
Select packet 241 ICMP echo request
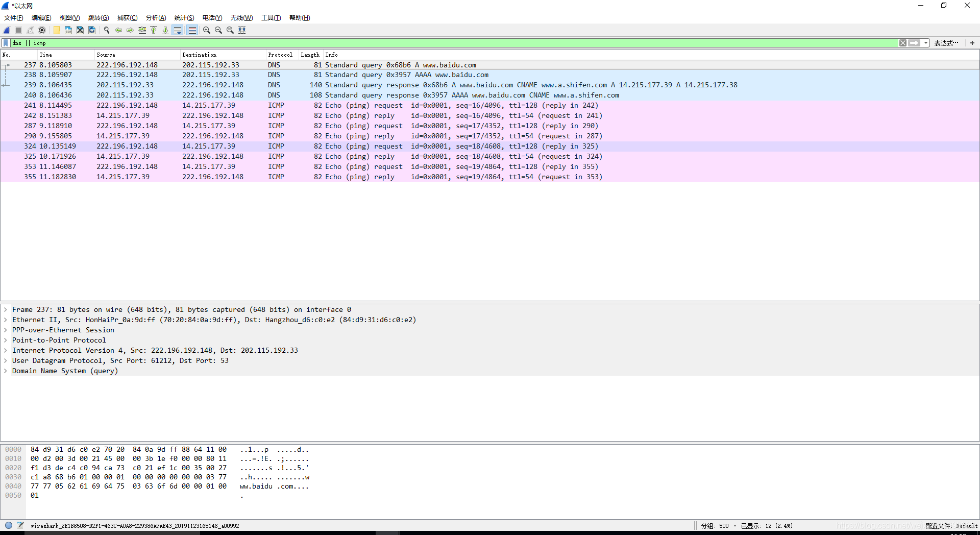coord(490,106)
